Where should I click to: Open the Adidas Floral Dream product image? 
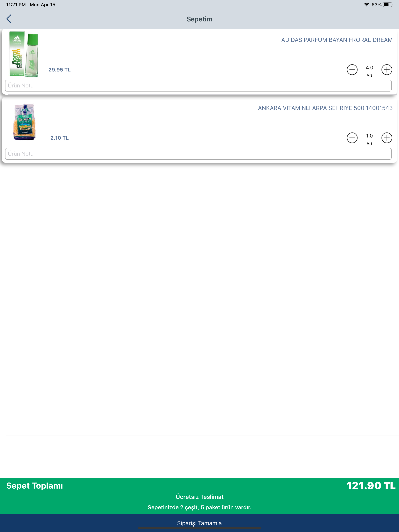[x=24, y=54]
